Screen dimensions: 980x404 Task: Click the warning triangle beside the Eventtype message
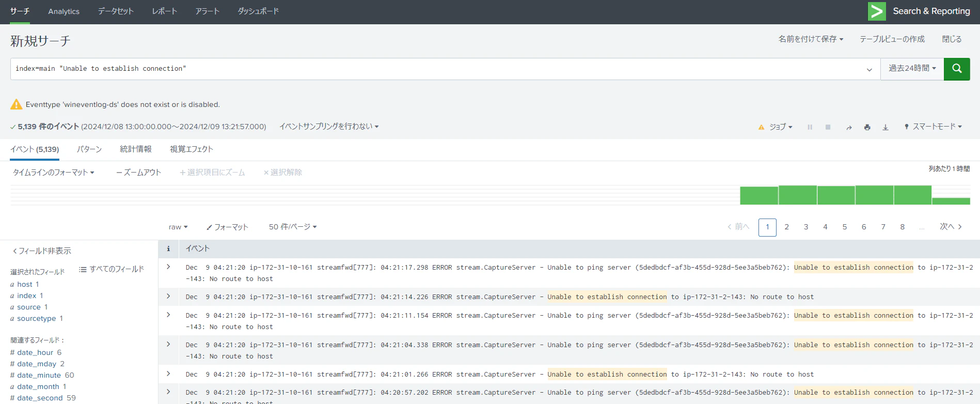pyautogui.click(x=17, y=104)
